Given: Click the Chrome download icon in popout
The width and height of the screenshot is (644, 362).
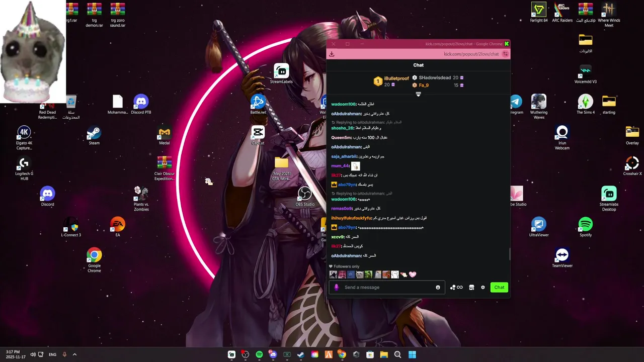Looking at the screenshot, I should (x=332, y=54).
